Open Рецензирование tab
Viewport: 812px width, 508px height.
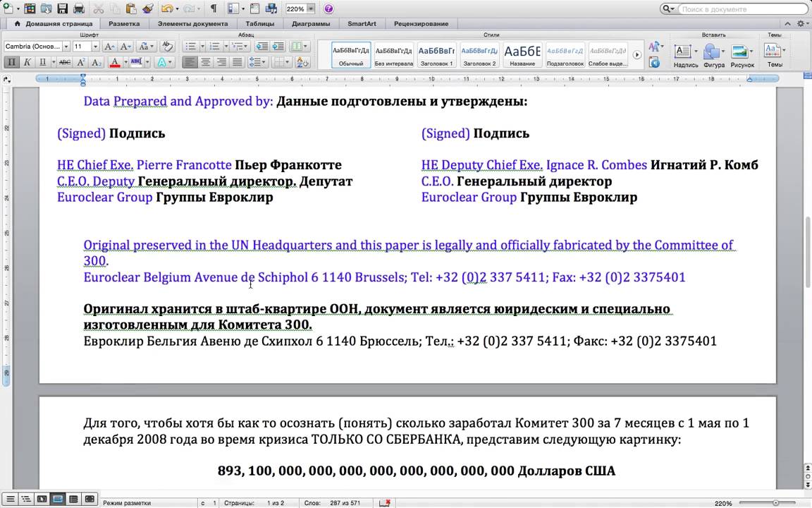coord(421,24)
